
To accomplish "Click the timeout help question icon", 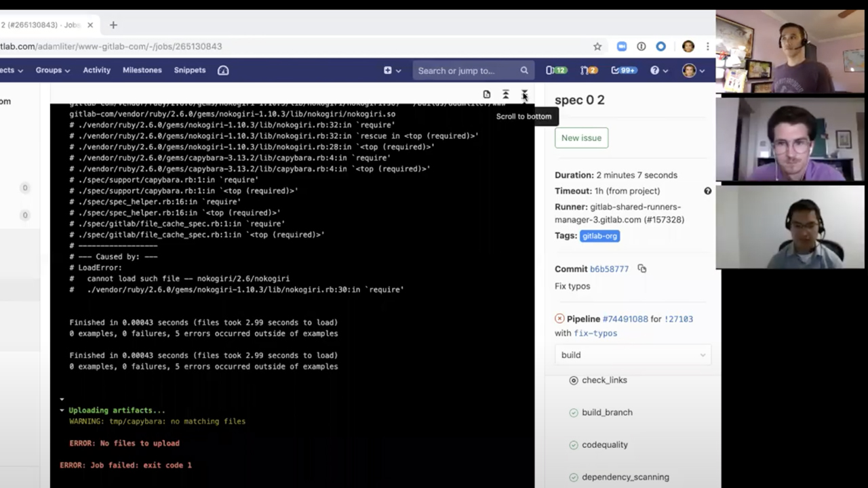I will pyautogui.click(x=707, y=191).
